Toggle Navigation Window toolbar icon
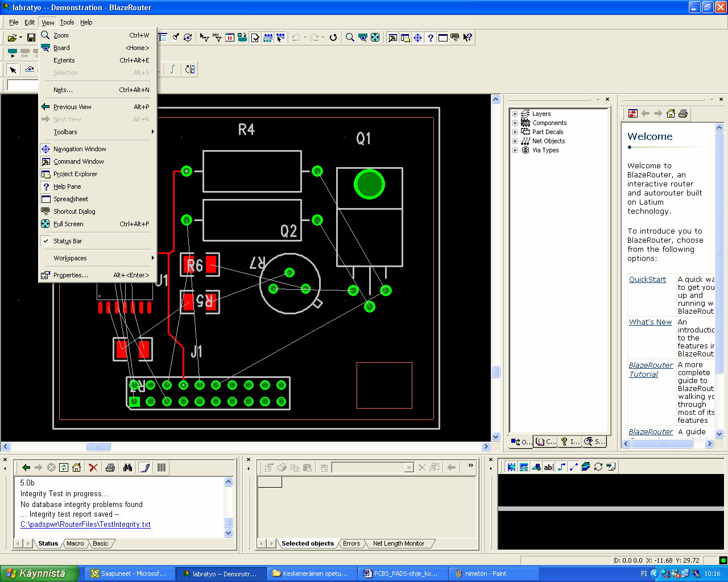Screen dimensions: 728x582 [417, 38]
